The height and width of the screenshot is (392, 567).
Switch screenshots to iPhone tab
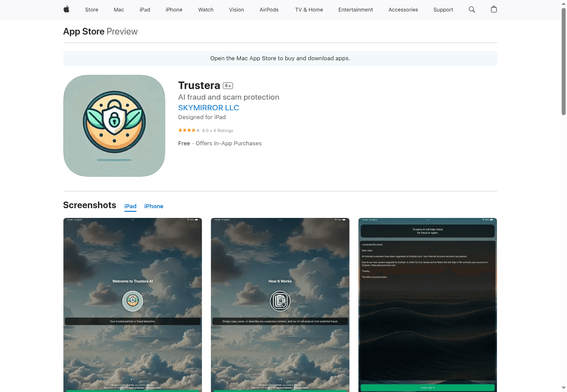[x=154, y=206]
